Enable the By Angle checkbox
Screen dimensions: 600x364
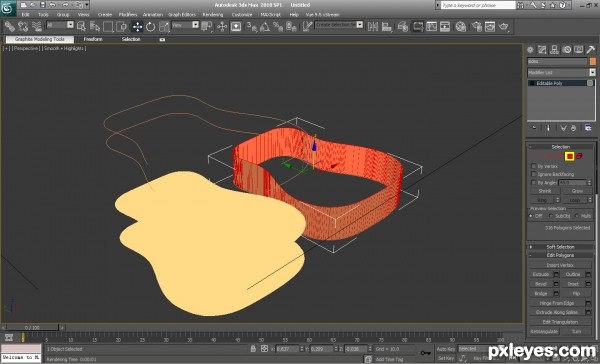533,183
